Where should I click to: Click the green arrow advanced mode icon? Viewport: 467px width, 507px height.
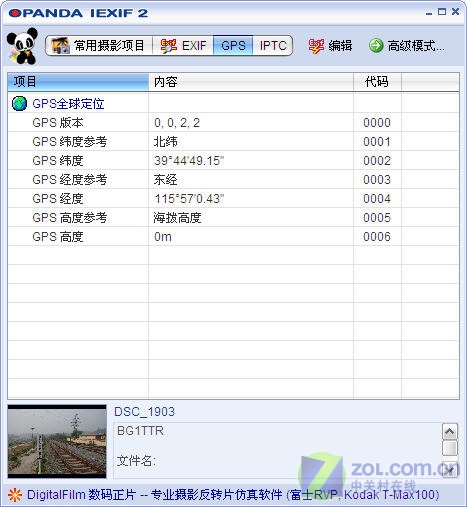376,45
